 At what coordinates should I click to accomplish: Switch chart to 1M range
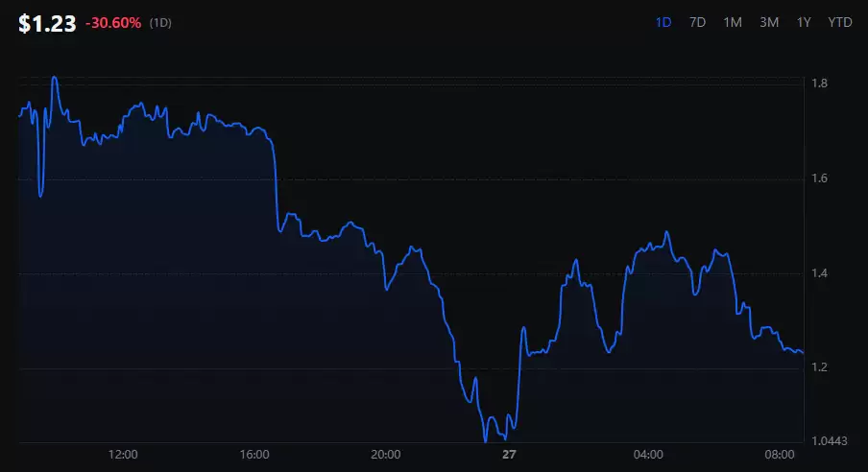click(733, 22)
